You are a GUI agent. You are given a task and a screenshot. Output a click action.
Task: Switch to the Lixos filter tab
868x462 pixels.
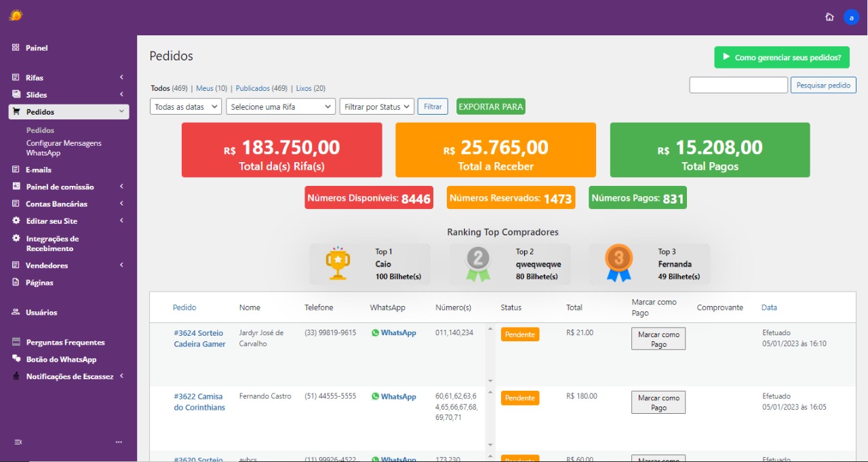[303, 88]
